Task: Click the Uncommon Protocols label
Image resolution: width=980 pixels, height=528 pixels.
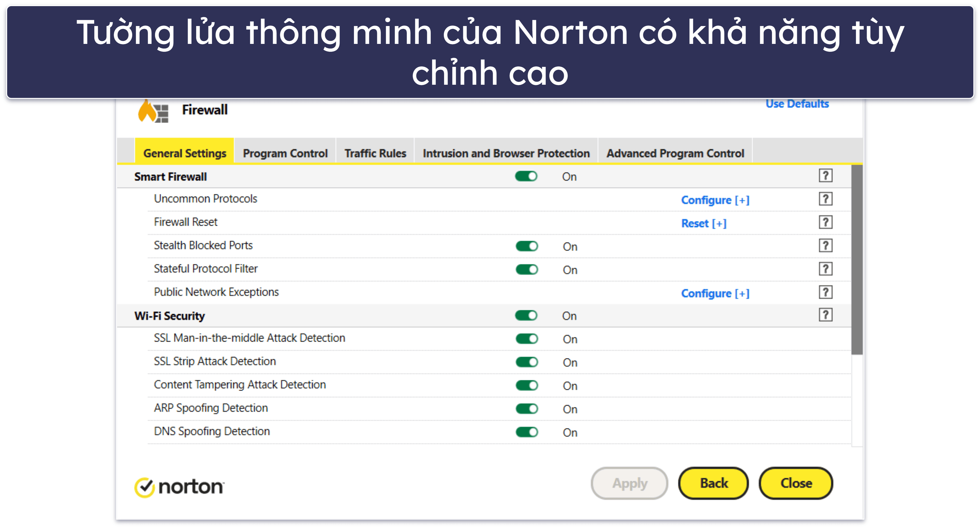Action: click(206, 199)
